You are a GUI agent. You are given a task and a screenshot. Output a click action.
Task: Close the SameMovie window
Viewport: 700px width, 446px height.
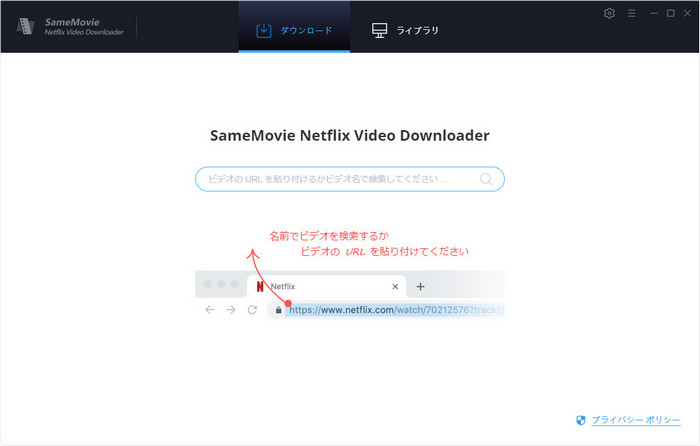(688, 13)
